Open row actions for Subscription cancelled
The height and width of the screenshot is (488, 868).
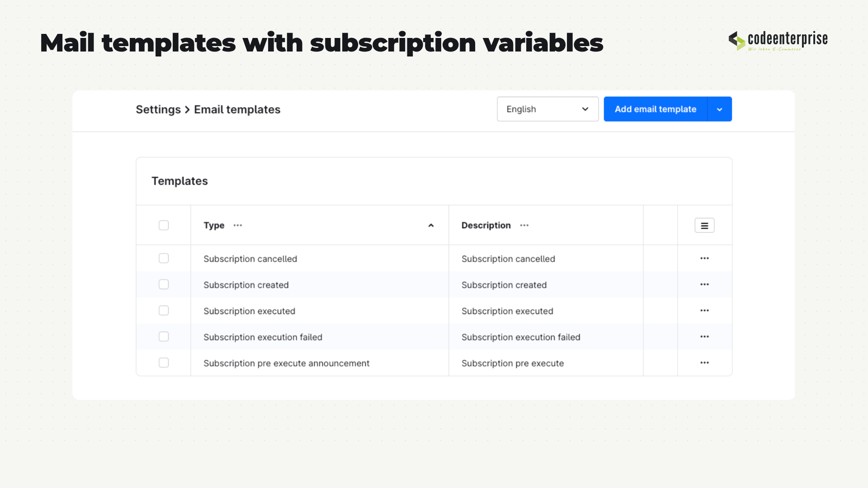coord(704,258)
